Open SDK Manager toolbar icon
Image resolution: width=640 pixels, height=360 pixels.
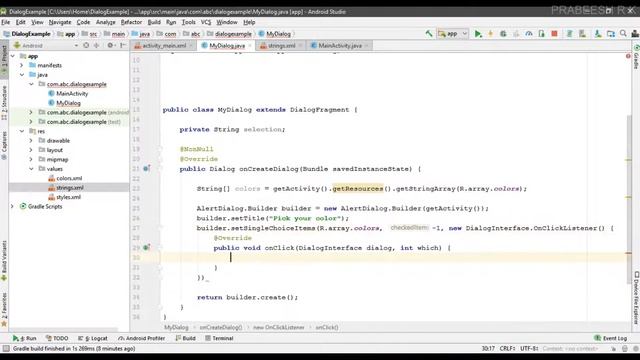[598, 34]
